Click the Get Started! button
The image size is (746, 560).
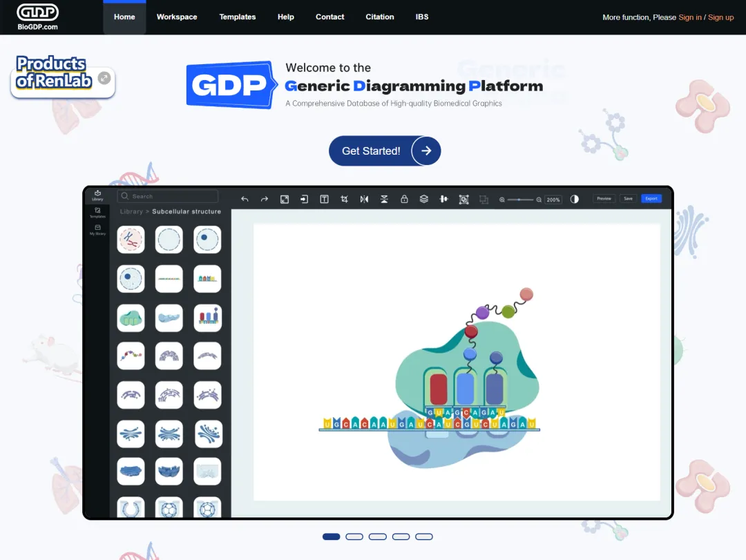coord(385,151)
